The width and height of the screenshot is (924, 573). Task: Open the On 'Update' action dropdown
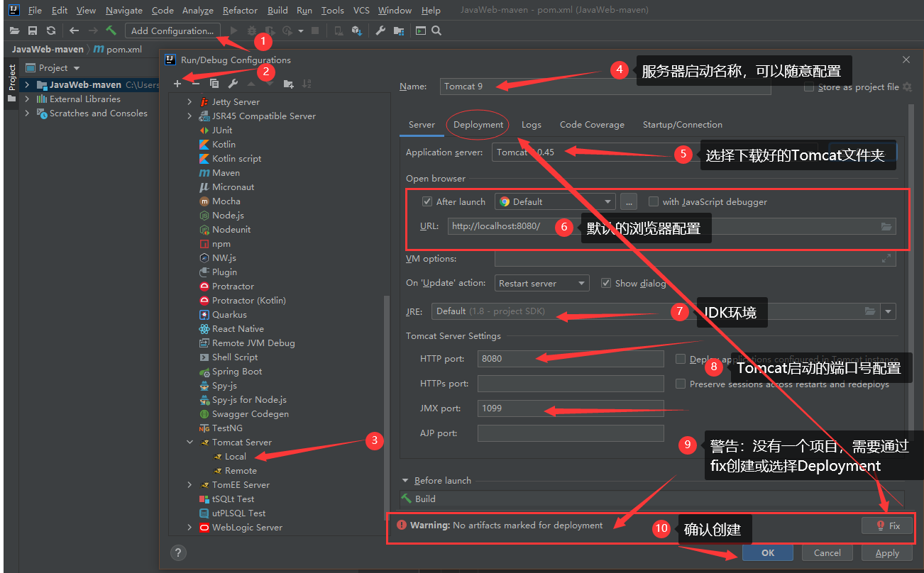pos(541,283)
